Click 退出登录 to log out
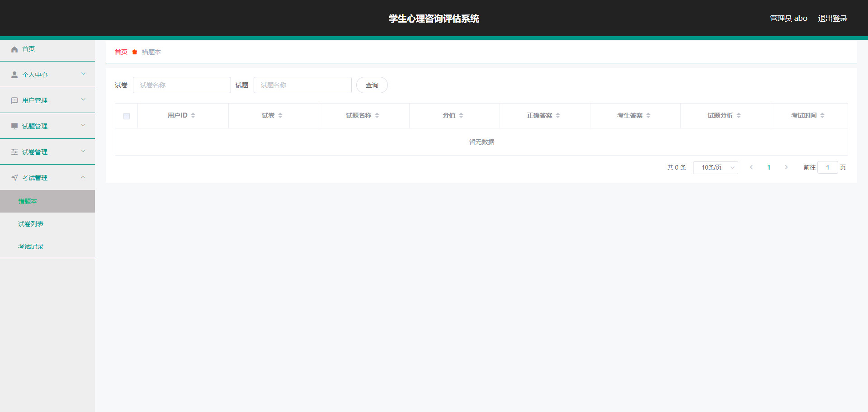This screenshot has height=412, width=868. click(833, 19)
